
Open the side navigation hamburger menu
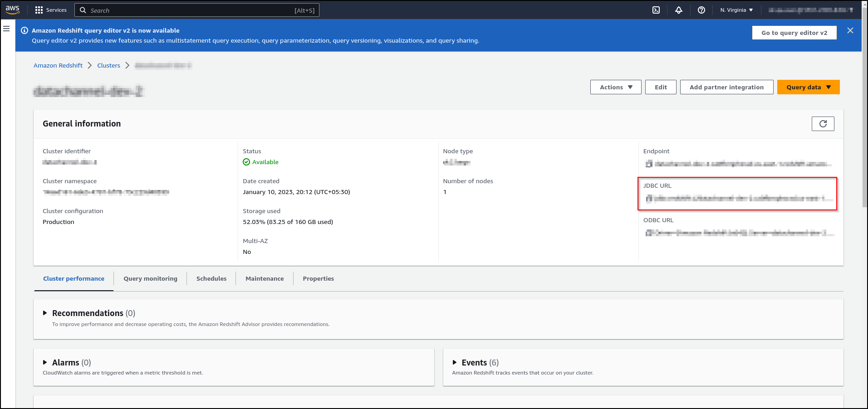6,29
